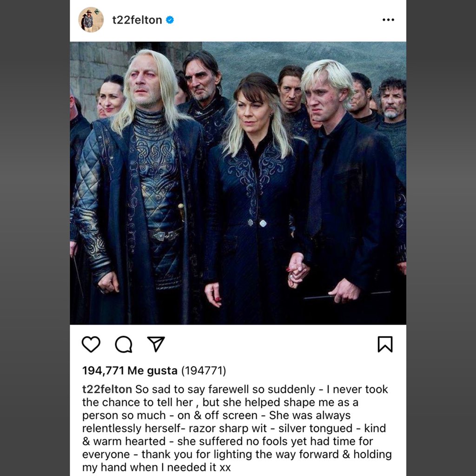This screenshot has height=476, width=476.
Task: Click the t22felton username in the caption
Action: (107, 389)
